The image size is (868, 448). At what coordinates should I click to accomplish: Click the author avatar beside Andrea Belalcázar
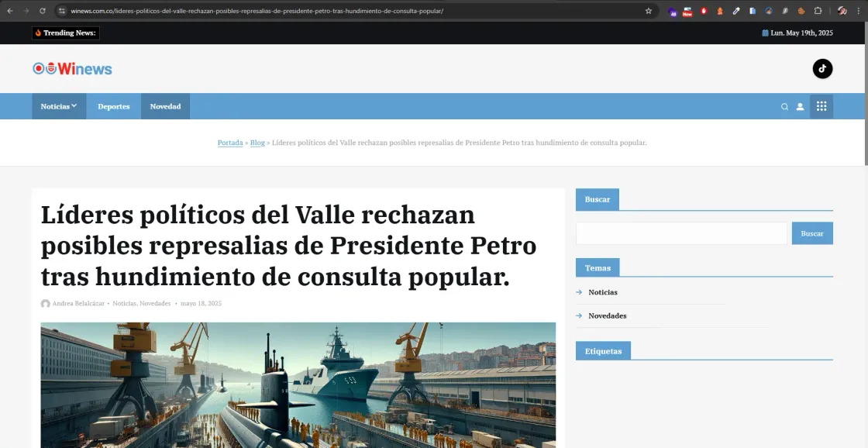point(46,304)
